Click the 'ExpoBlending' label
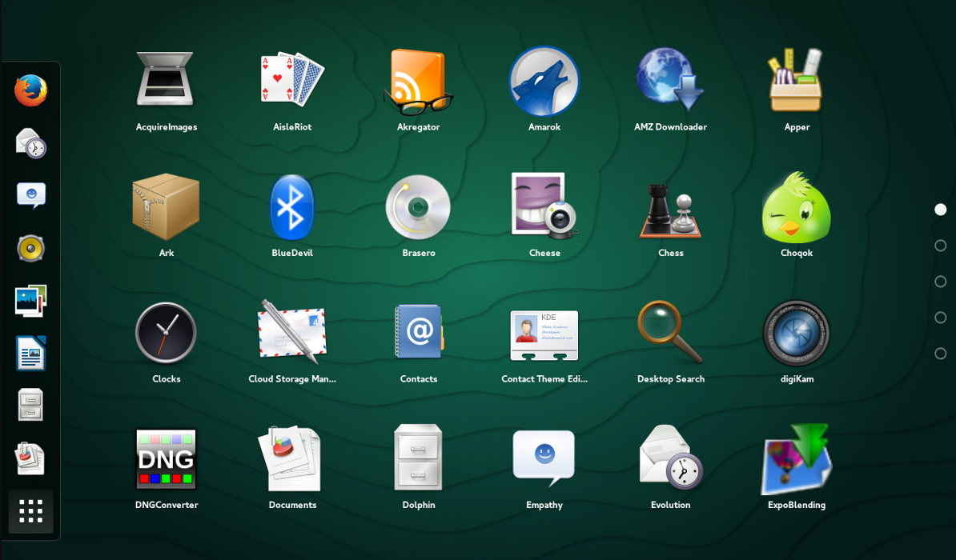This screenshot has height=560, width=956. click(796, 505)
